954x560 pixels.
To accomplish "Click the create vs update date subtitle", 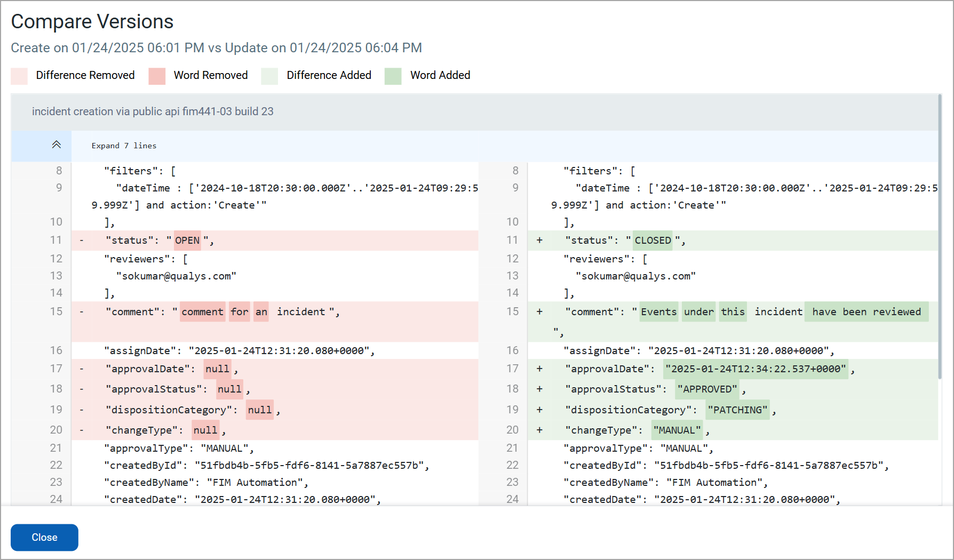I will click(216, 48).
